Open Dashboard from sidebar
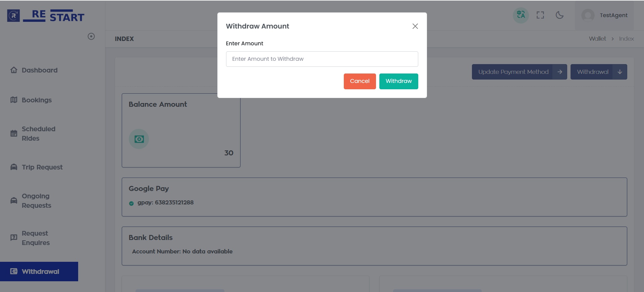Viewport: 644px width, 292px height. tap(39, 70)
